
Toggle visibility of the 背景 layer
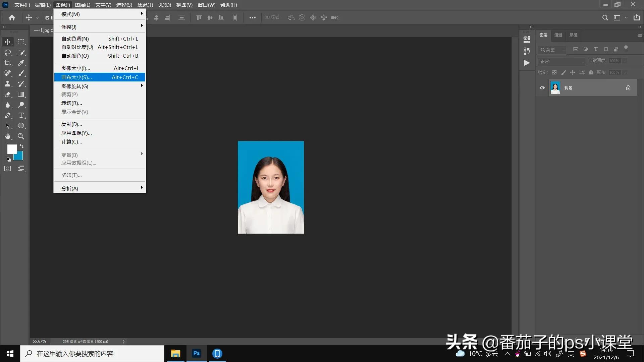[542, 87]
